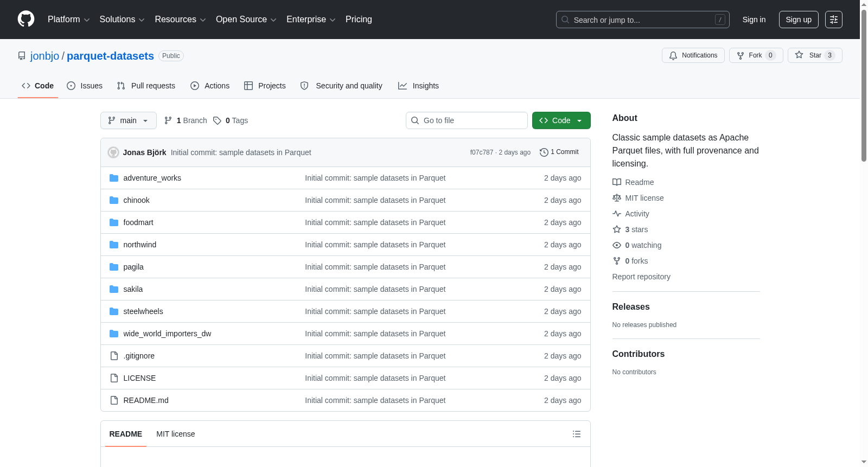Open the green Code dropdown button
868x467 pixels.
pyautogui.click(x=561, y=120)
